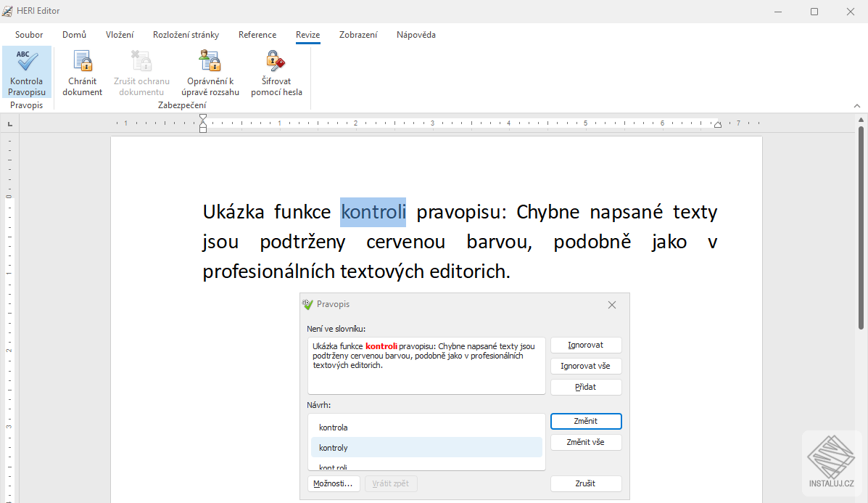Open Možnosti... spelling options
The width and height of the screenshot is (868, 503).
pos(334,483)
